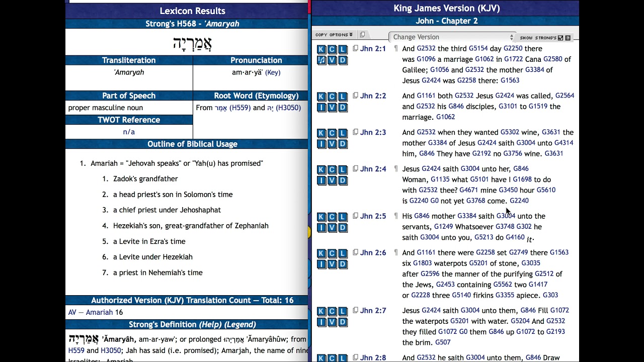Open the D dictionary icon for Jhn 2:5
The height and width of the screenshot is (362, 644).
tap(343, 228)
